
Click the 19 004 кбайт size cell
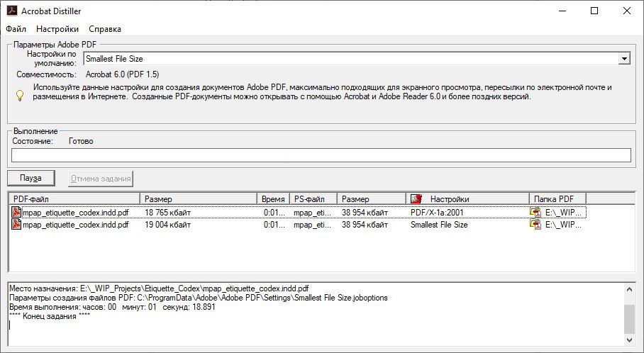167,225
